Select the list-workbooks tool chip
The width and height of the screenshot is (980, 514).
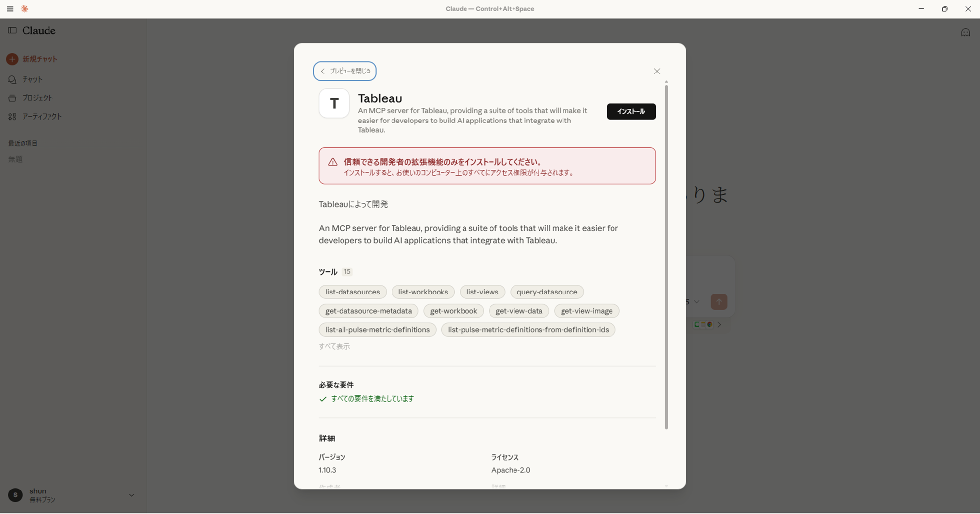[423, 292]
